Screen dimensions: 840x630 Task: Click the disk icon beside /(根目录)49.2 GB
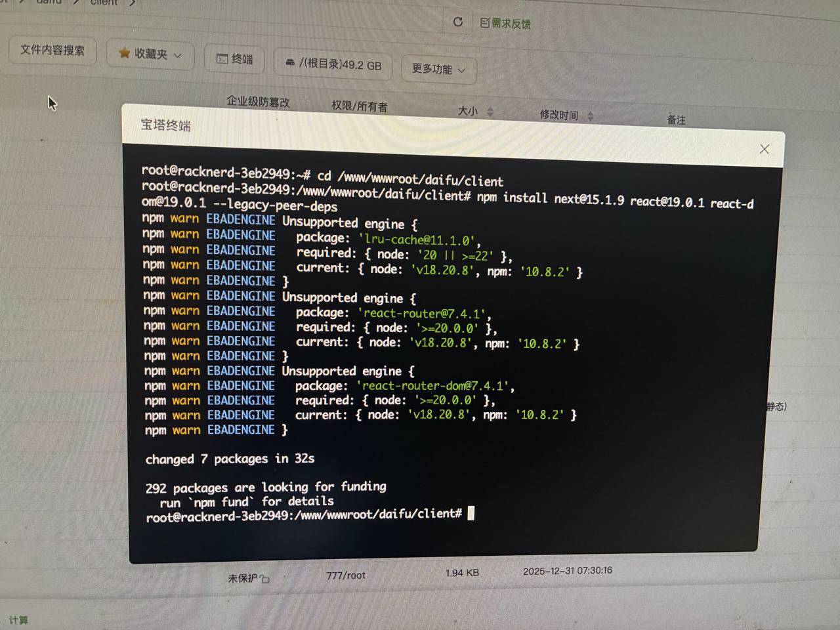290,62
